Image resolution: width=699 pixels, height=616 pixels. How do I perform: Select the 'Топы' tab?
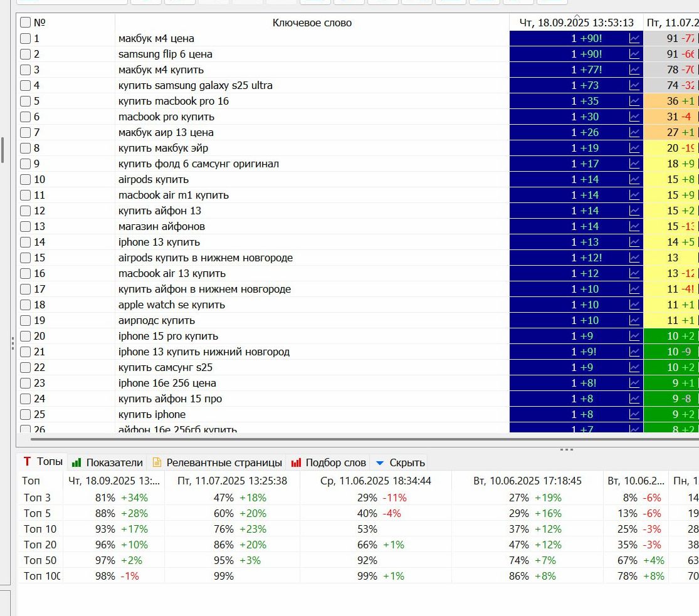(x=43, y=462)
